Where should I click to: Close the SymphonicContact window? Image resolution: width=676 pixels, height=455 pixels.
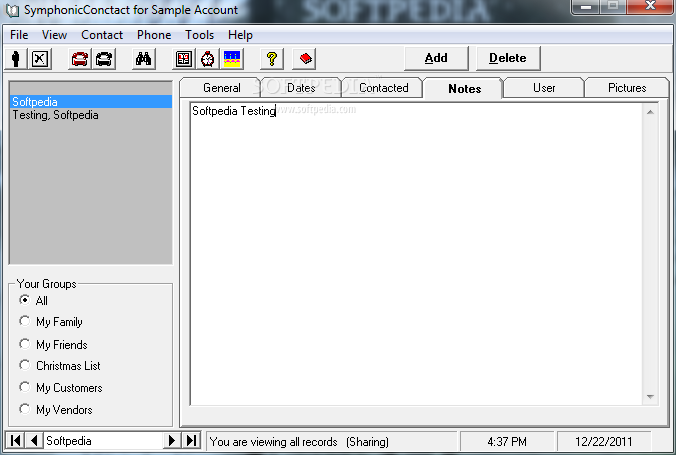point(650,6)
